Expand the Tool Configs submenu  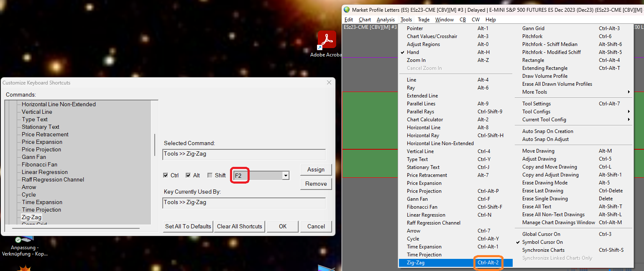(x=573, y=112)
